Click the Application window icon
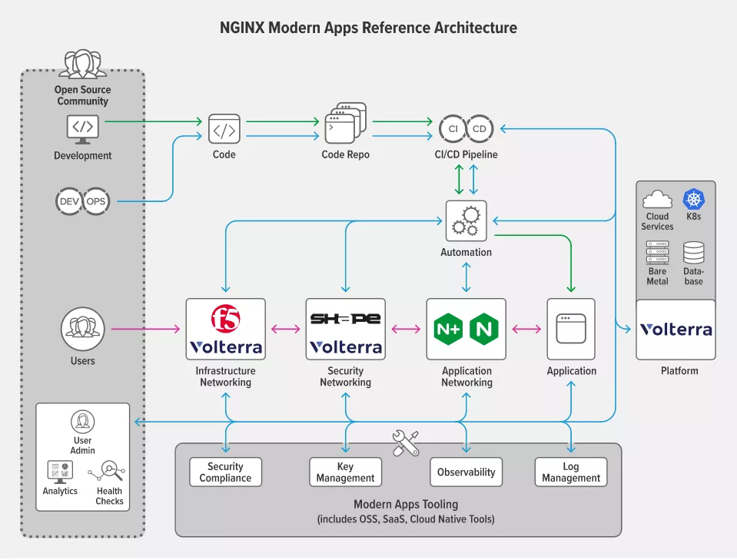This screenshot has width=737, height=560. pos(571,329)
